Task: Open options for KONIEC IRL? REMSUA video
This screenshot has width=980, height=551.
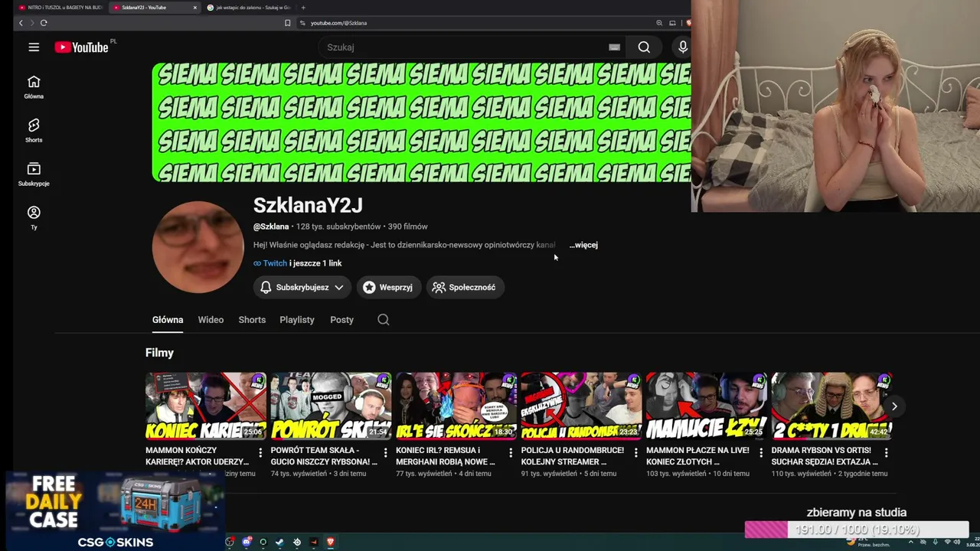Action: pos(511,453)
